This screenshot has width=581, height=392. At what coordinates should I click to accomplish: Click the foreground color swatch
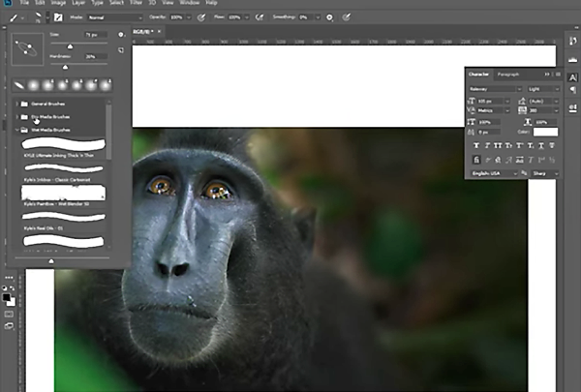pos(7,297)
